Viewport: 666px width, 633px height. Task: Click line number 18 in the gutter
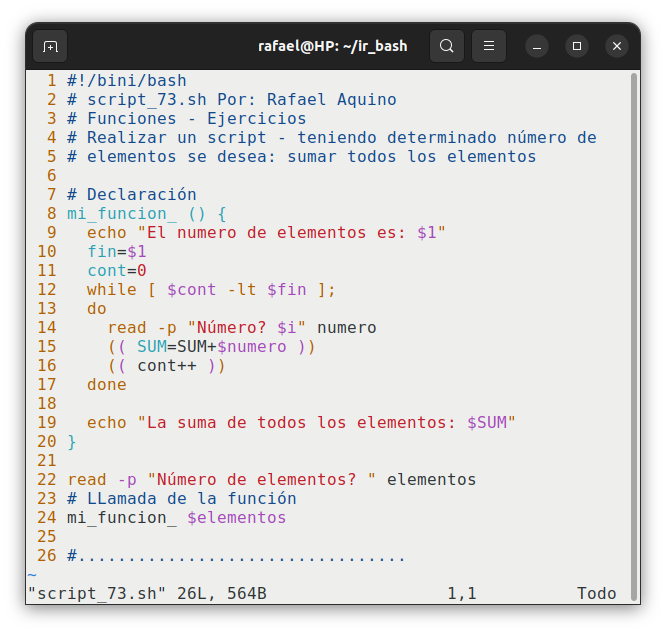coord(47,404)
